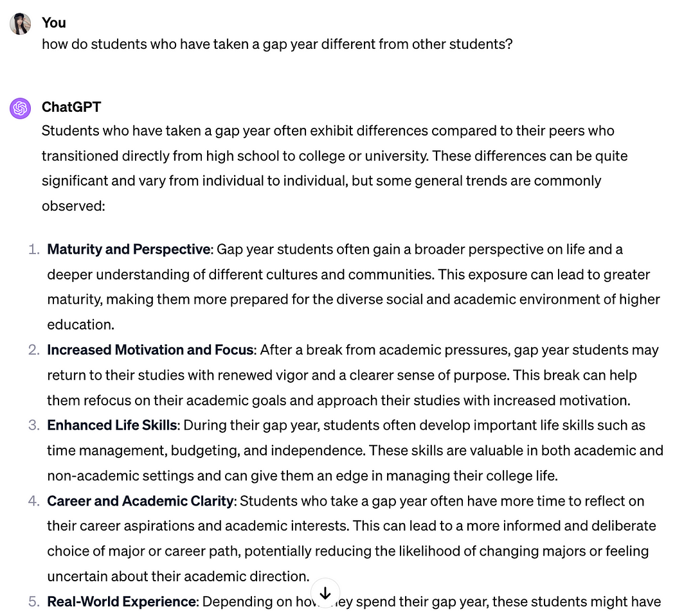This screenshot has width=675, height=616.
Task: Click the "Maturity and Perspective" bold heading
Action: tap(129, 249)
